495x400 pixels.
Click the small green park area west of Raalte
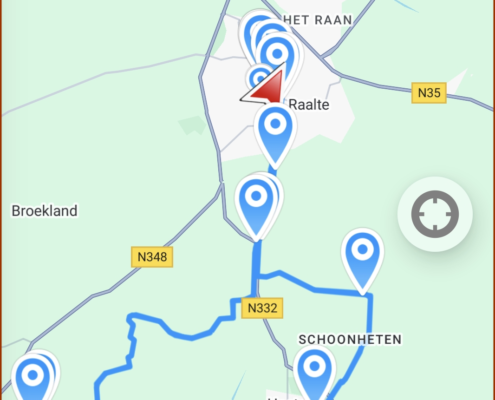(x=193, y=125)
